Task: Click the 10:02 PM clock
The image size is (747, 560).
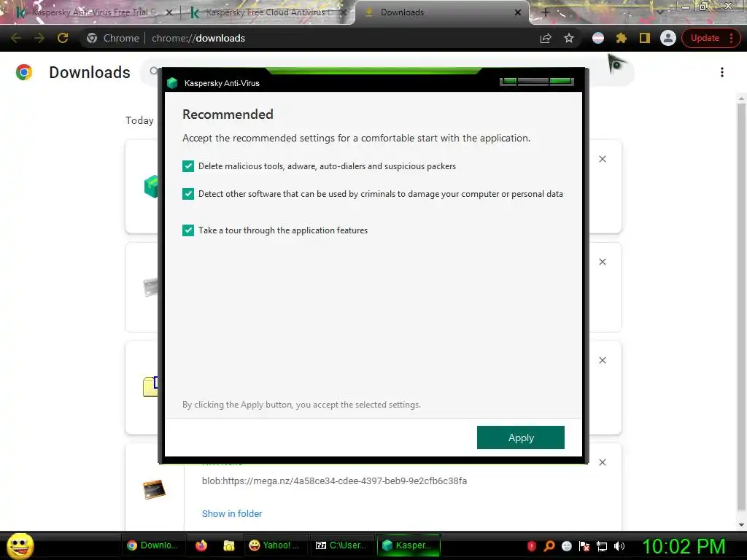Action: pos(684,546)
